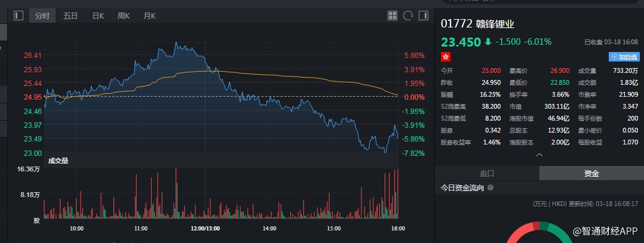Select the 日K daily candlestick tab
The height and width of the screenshot is (243, 644).
click(98, 16)
